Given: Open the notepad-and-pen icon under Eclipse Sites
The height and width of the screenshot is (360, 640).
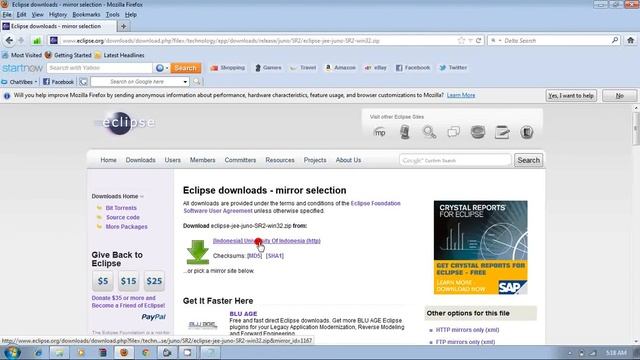Looking at the screenshot, I should click(x=502, y=132).
